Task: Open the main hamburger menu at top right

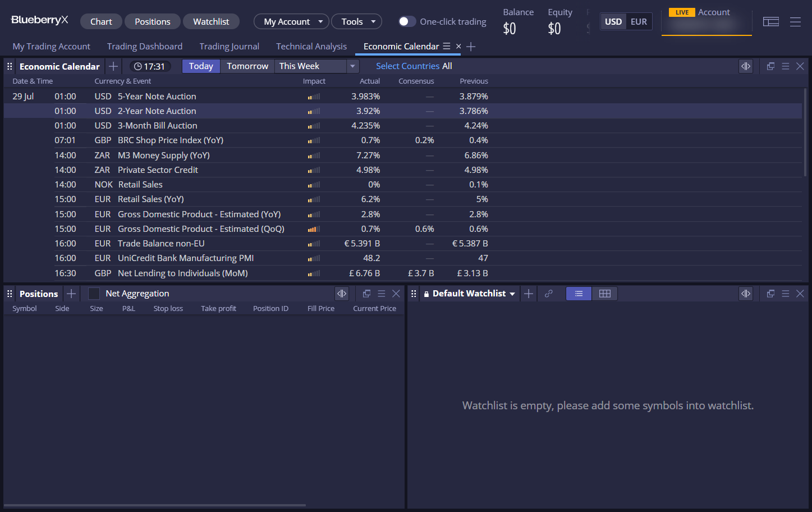Action: (x=795, y=22)
